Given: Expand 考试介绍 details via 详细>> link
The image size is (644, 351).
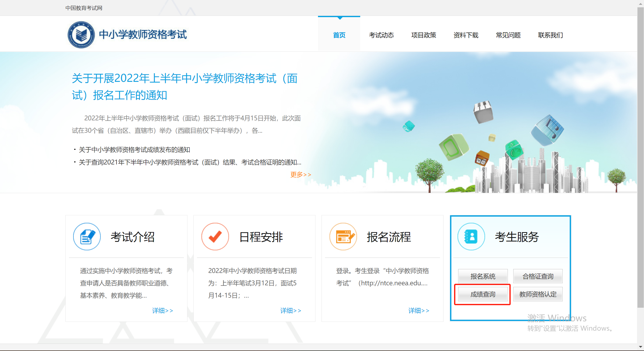Looking at the screenshot, I should point(163,310).
